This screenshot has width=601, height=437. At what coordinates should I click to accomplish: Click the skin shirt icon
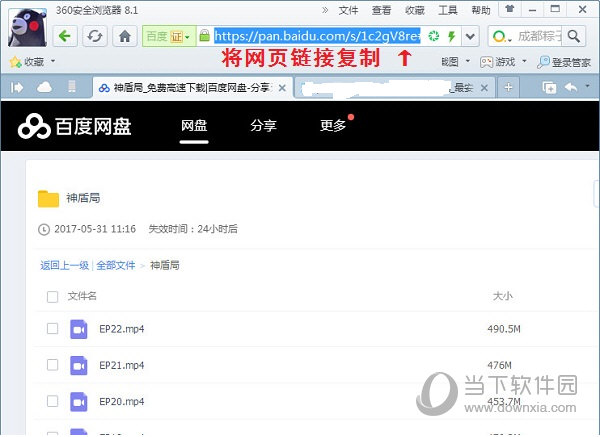[x=509, y=9]
